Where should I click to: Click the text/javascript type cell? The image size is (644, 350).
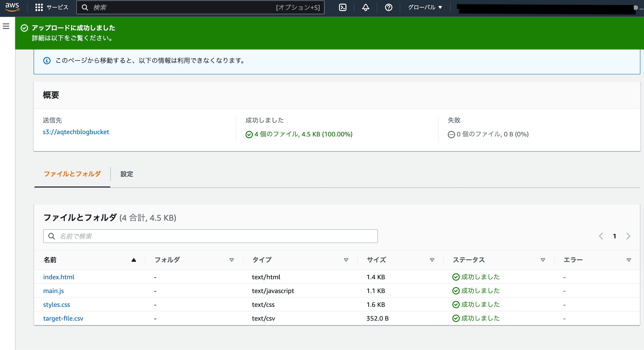[x=273, y=291]
